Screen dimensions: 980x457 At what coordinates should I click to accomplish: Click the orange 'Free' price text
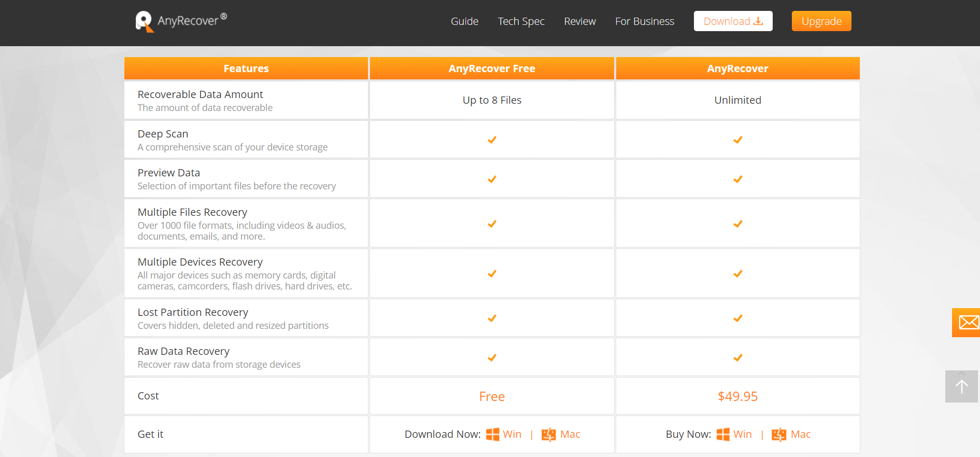point(492,396)
